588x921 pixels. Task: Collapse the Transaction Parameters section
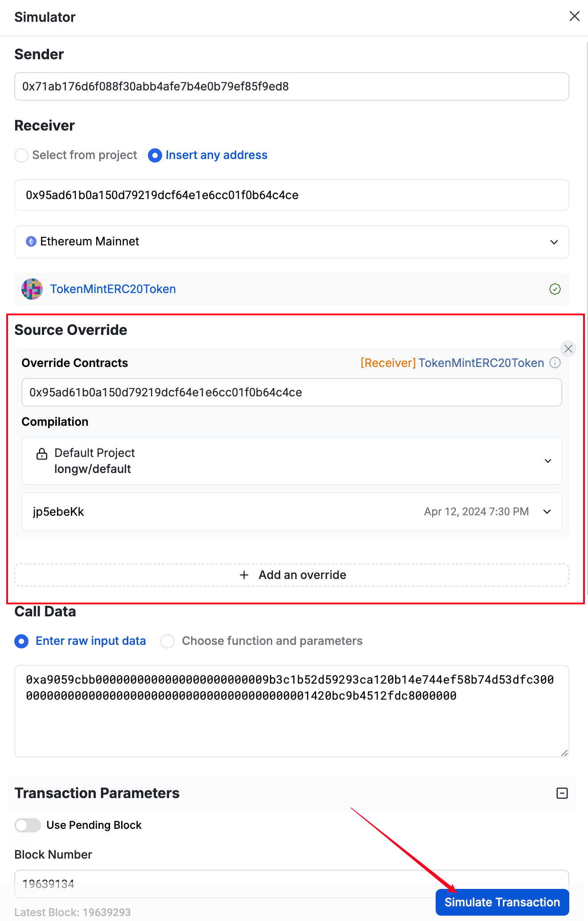point(562,793)
